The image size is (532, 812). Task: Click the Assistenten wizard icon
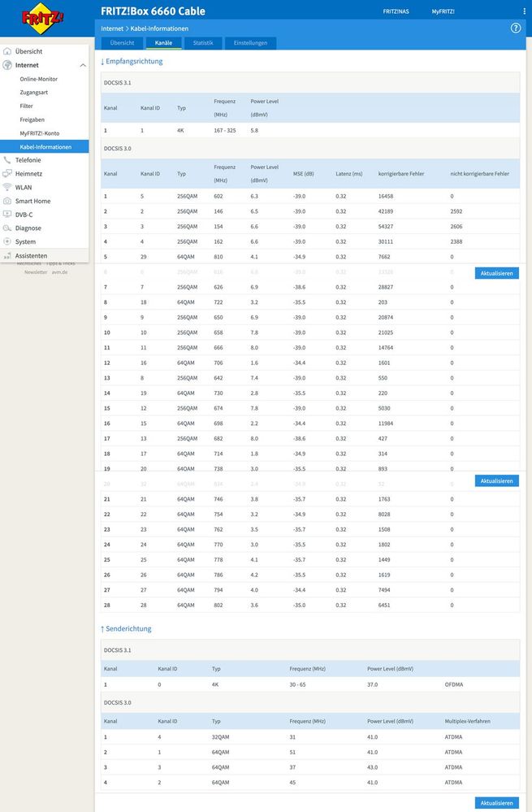click(x=7, y=256)
